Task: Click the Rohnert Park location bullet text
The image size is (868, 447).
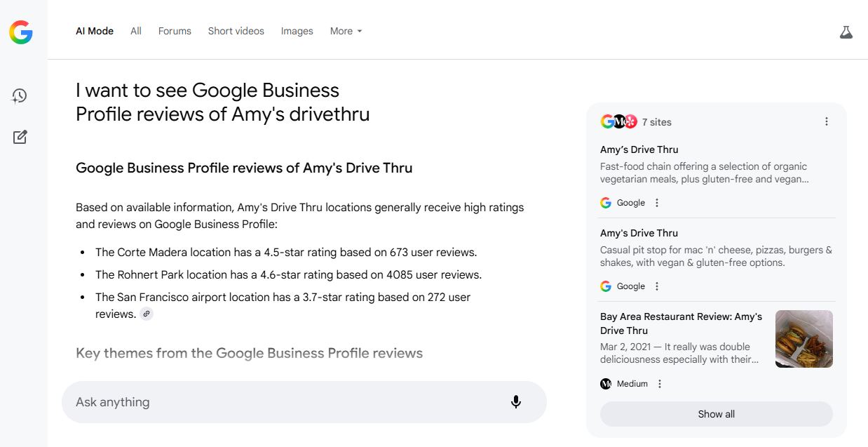Action: (289, 274)
